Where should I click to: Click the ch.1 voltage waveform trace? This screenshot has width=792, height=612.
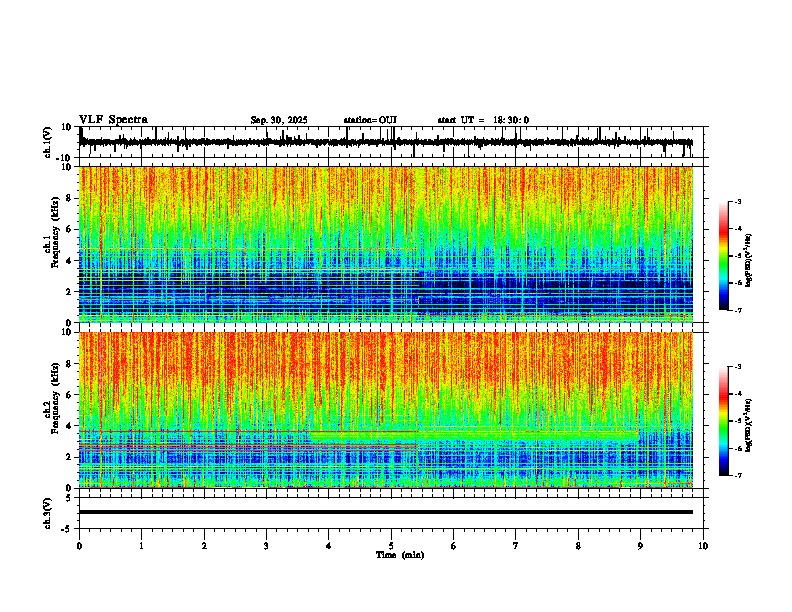tap(386, 142)
